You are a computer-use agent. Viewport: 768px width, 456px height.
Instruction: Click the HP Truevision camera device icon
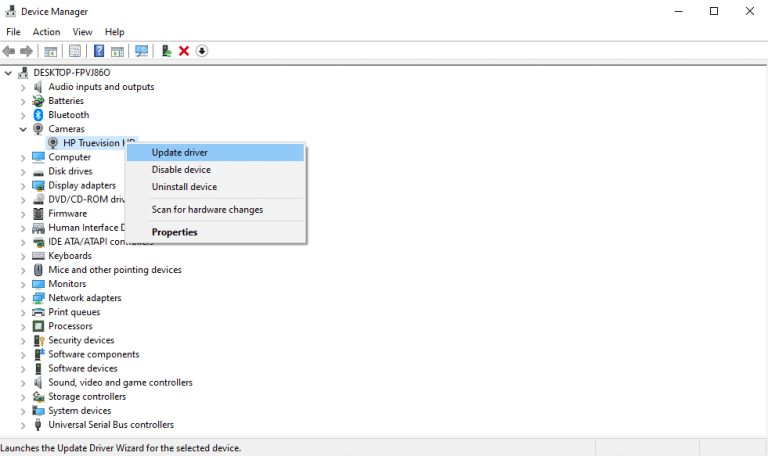(x=53, y=143)
